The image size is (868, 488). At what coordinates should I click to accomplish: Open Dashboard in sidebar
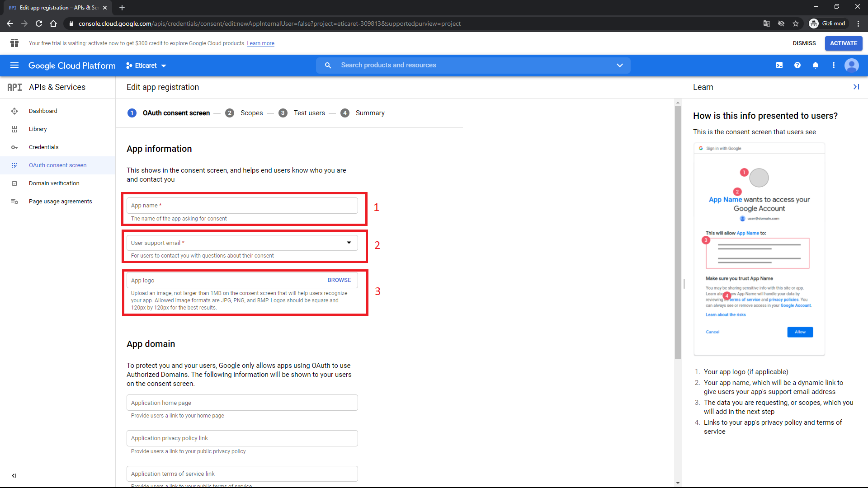coord(43,111)
